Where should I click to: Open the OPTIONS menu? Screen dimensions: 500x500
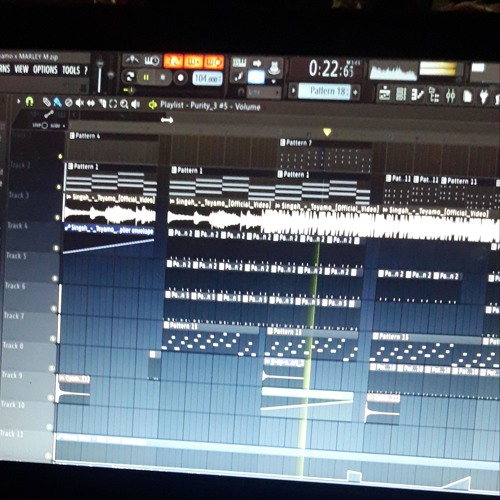pos(45,70)
